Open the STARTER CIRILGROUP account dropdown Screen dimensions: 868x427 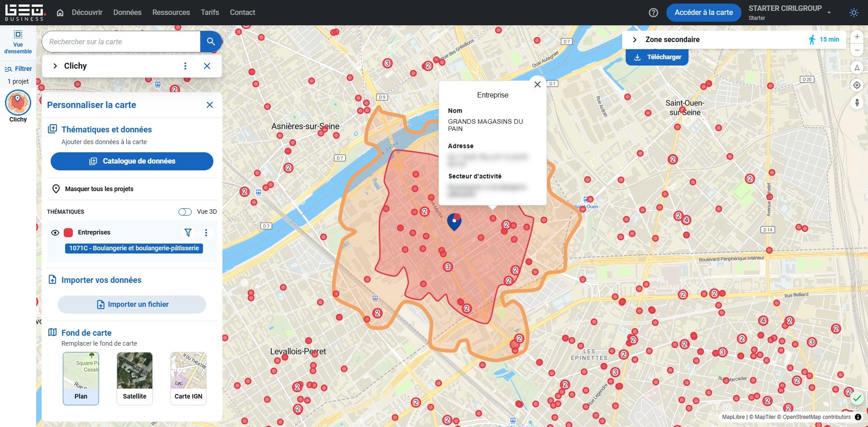coord(829,13)
